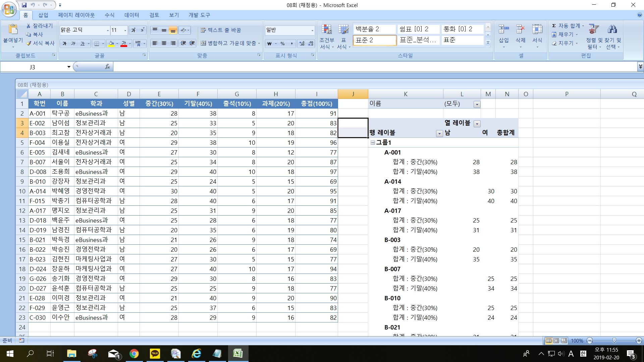Click the yellow fill color button

111,44
